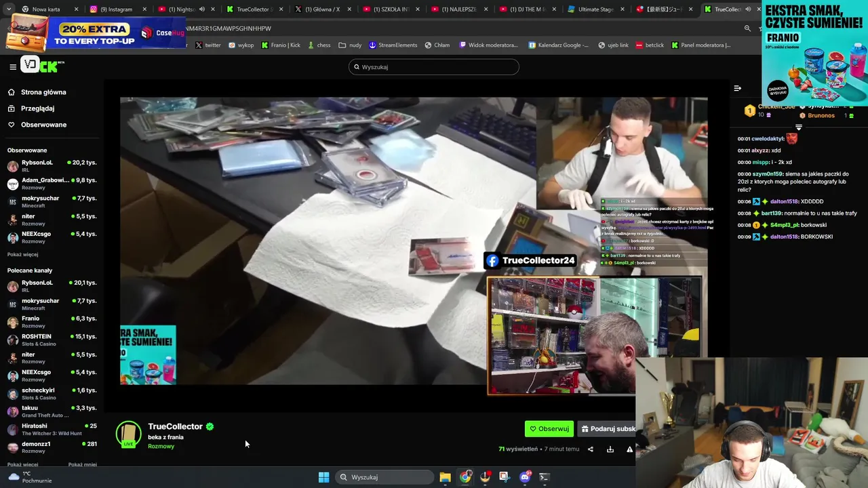868x488 pixels.
Task: Open the Panel moderatora bookmark
Action: coord(701,45)
